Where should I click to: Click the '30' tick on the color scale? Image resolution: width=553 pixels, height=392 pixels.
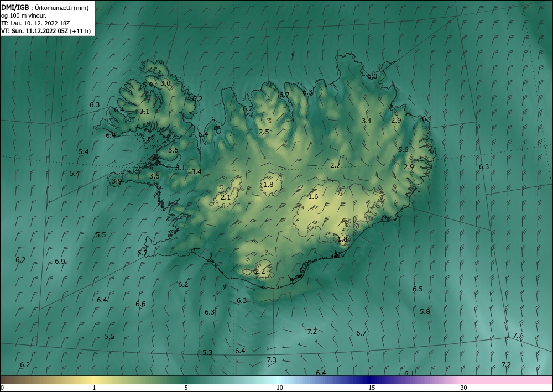(464, 388)
